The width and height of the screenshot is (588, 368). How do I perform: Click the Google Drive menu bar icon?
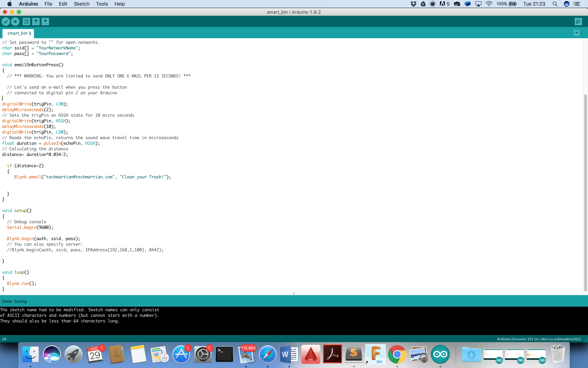click(423, 4)
